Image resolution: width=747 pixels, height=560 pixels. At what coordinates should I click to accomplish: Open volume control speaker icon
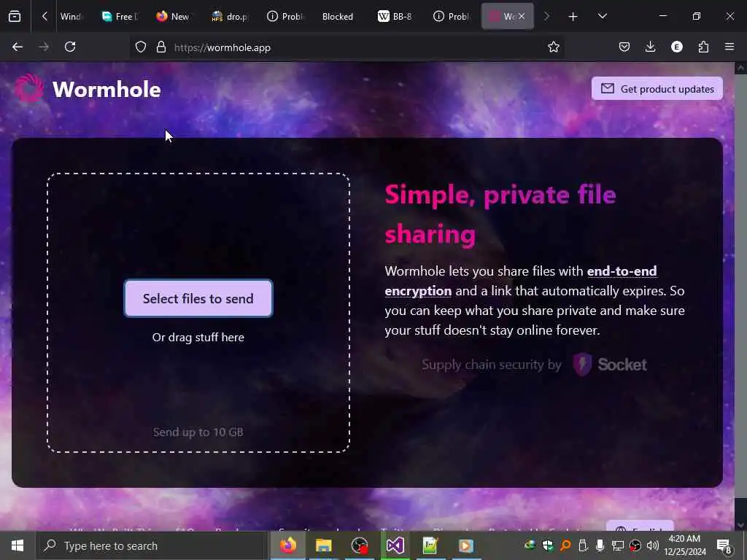coord(653,545)
